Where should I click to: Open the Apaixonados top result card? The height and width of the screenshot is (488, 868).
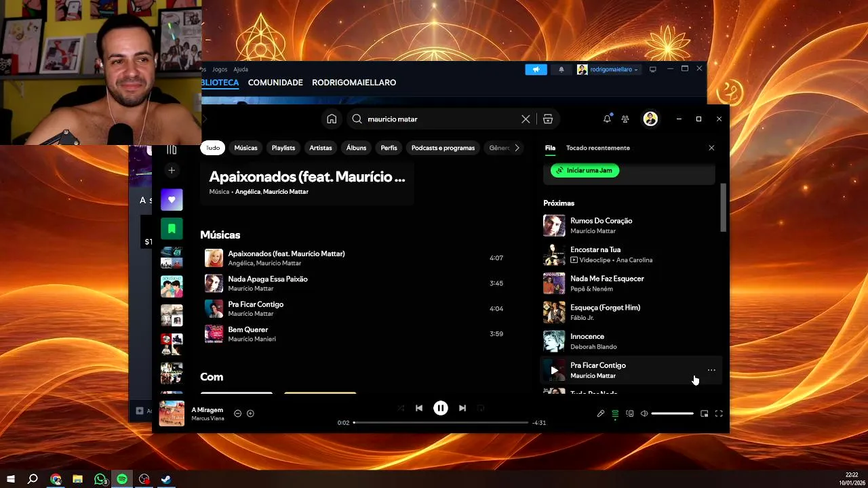coord(307,183)
